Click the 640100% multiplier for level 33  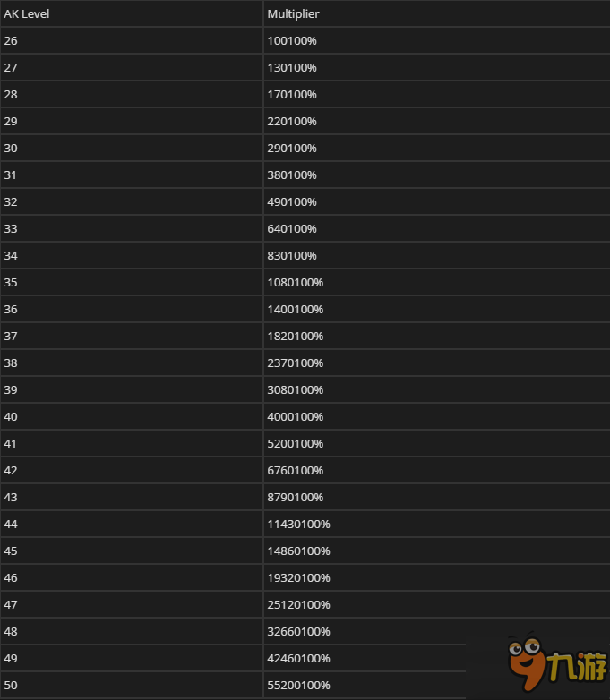pos(292,229)
